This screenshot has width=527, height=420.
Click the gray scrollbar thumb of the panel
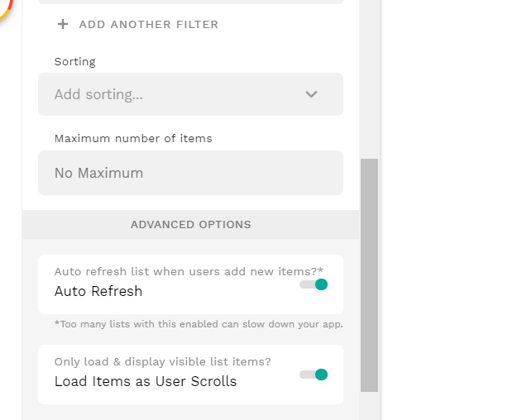coord(369,273)
